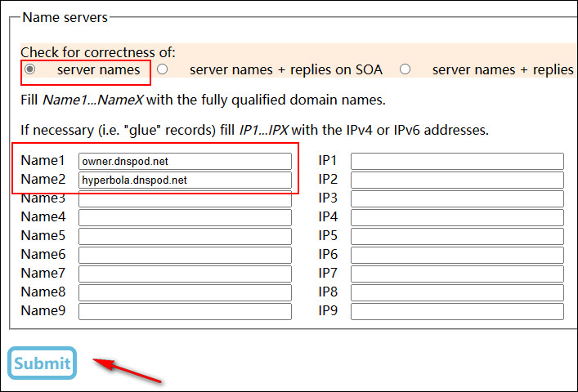The image size is (578, 392).
Task: Click the IP1 address field
Action: (457, 161)
